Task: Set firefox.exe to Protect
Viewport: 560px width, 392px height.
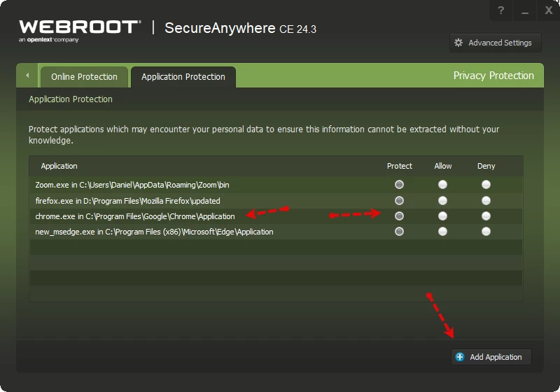Action: pos(399,201)
